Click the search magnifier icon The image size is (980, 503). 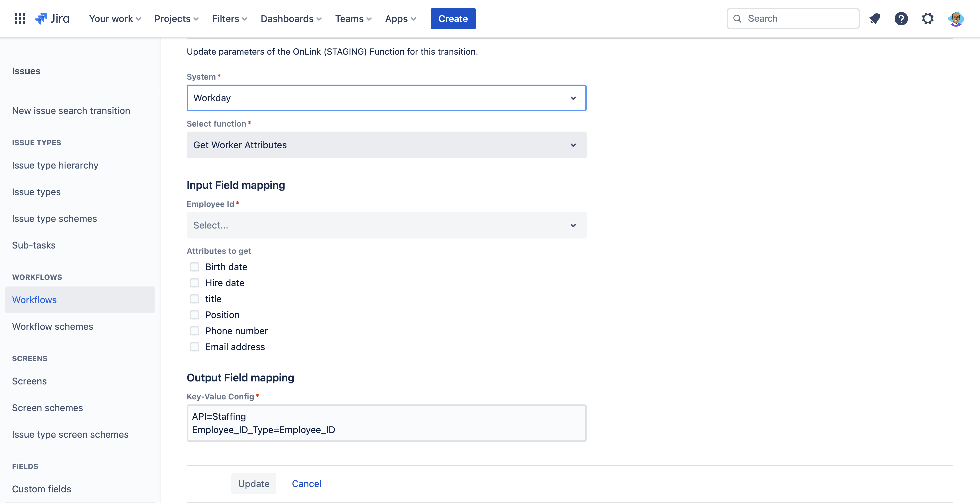pyautogui.click(x=737, y=18)
